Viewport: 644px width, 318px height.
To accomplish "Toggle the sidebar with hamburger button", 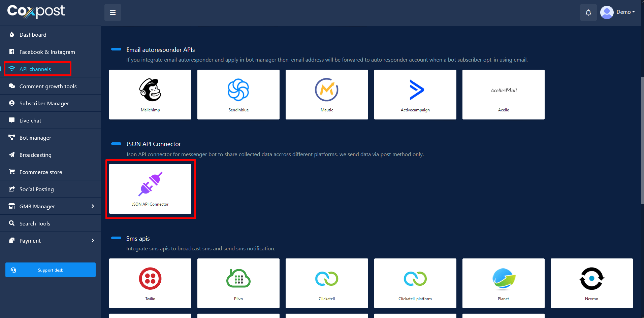I will [x=113, y=12].
